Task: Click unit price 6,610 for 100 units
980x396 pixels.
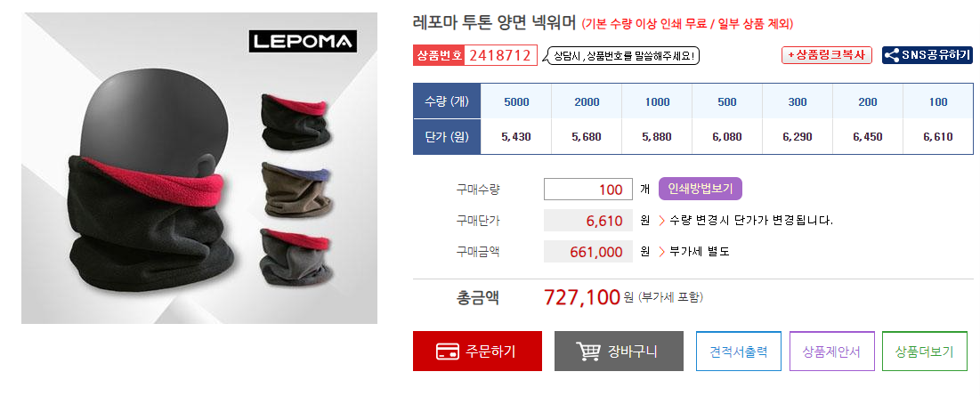Action: [x=938, y=137]
